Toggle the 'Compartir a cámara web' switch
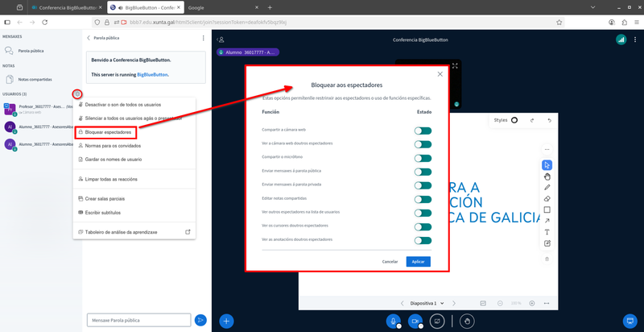644x332 pixels. (x=423, y=130)
